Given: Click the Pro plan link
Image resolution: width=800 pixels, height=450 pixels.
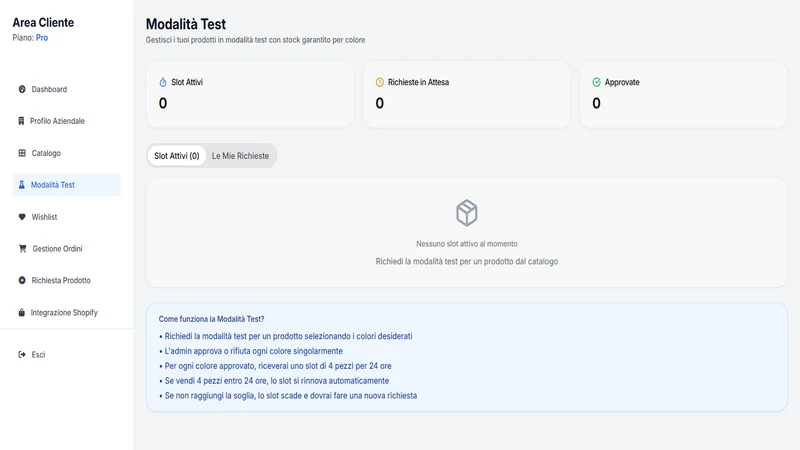Looking at the screenshot, I should [42, 38].
